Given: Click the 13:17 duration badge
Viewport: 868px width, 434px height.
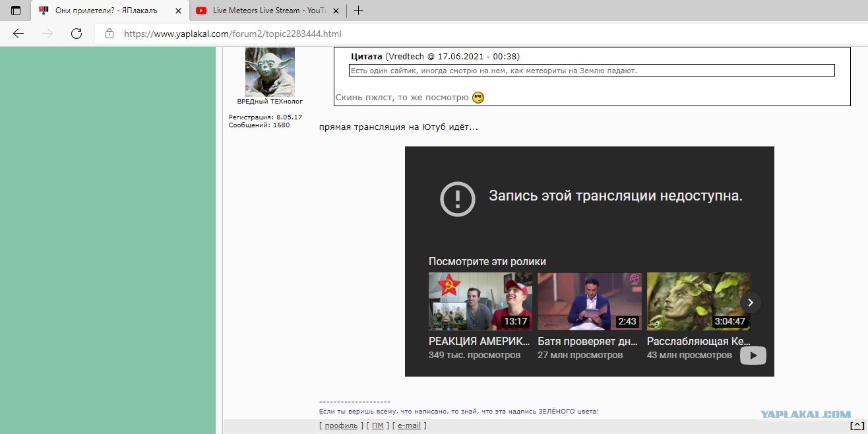Looking at the screenshot, I should click(x=515, y=321).
